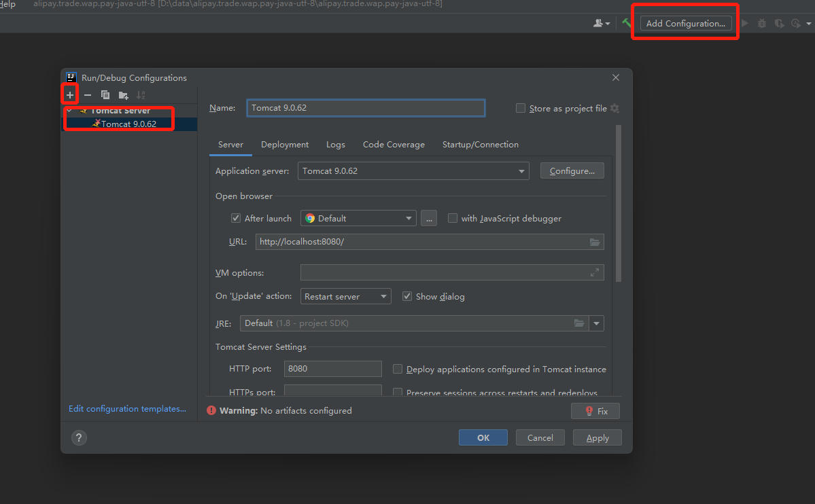
Task: Open dropdown arrow beside profiler icon
Action: point(809,23)
